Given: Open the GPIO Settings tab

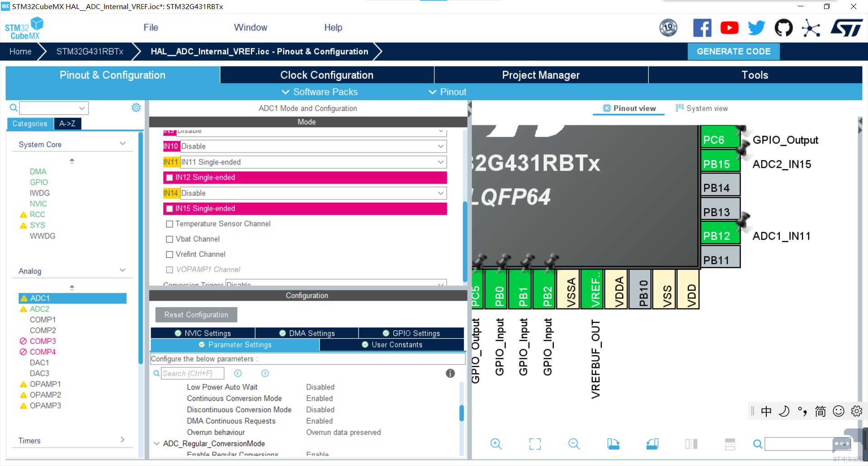Looking at the screenshot, I should [x=411, y=333].
